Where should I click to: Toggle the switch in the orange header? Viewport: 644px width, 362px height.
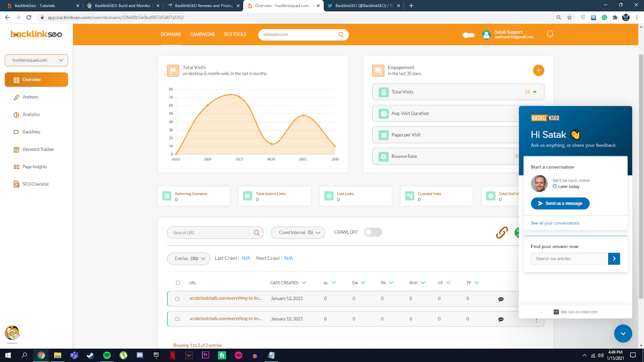(469, 35)
